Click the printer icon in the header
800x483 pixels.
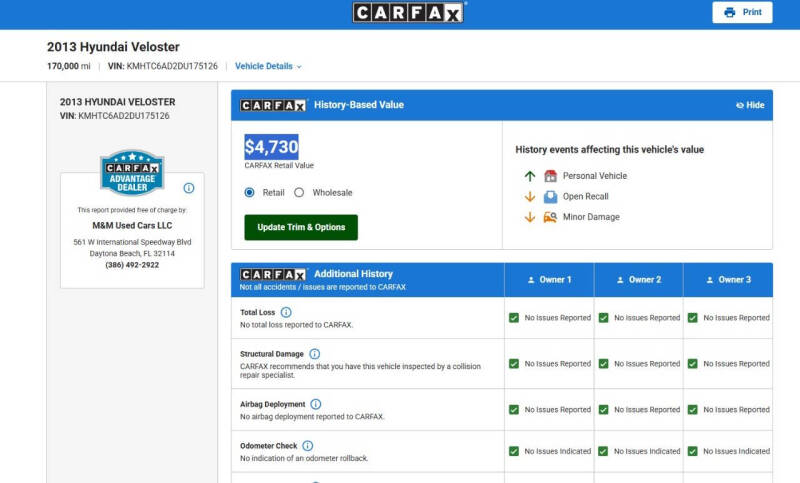[730, 12]
